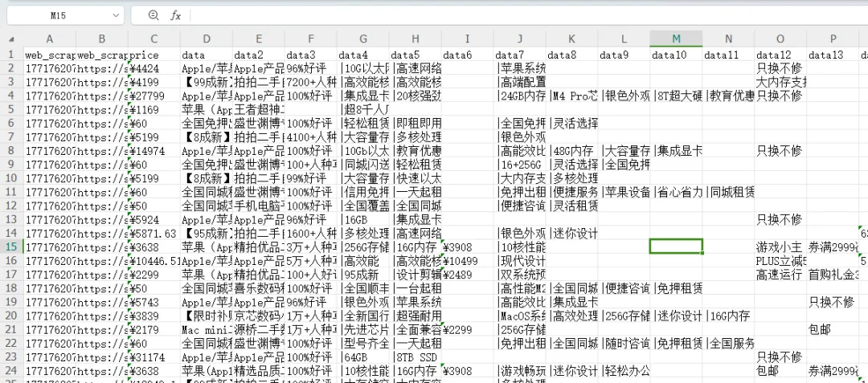Click the '4100+人种' cell
The image size is (868, 383).
pyautogui.click(x=310, y=137)
